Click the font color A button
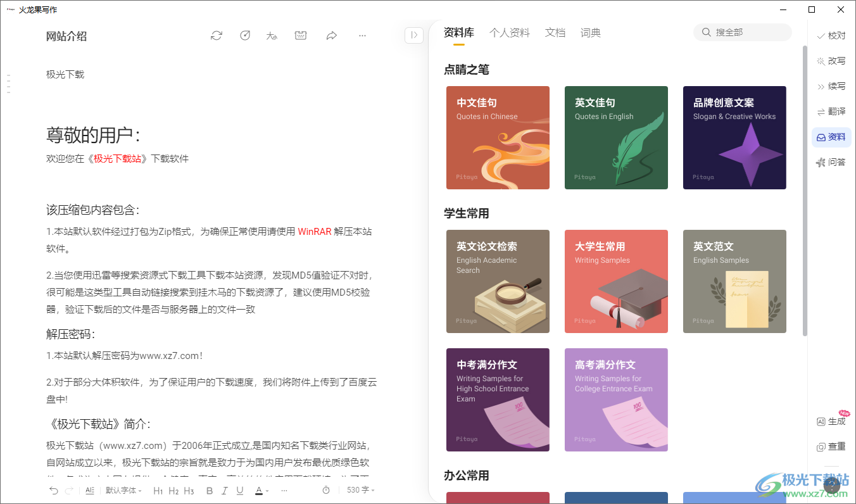This screenshot has width=856, height=504. pyautogui.click(x=258, y=491)
